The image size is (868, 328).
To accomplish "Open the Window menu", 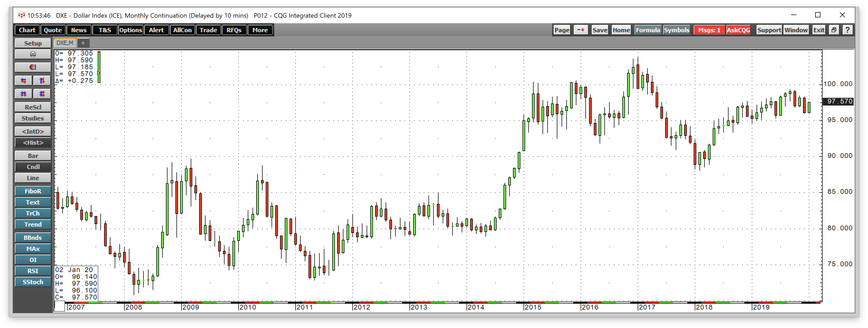I will [x=796, y=30].
